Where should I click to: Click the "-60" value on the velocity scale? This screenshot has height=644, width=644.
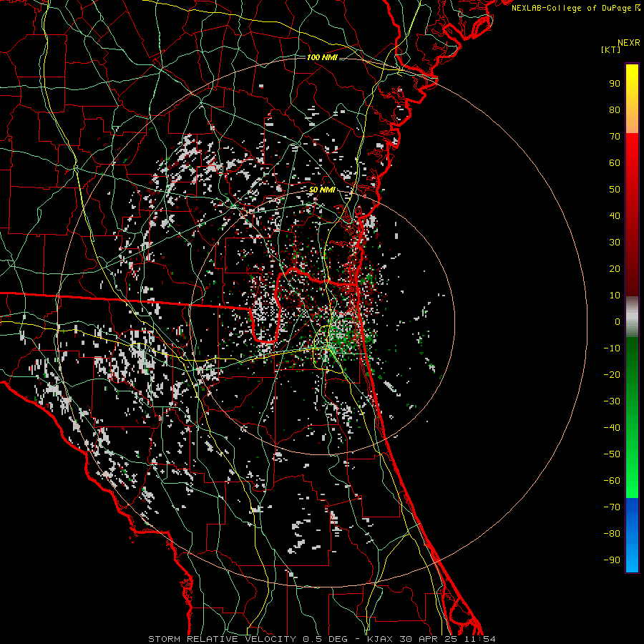(x=612, y=481)
